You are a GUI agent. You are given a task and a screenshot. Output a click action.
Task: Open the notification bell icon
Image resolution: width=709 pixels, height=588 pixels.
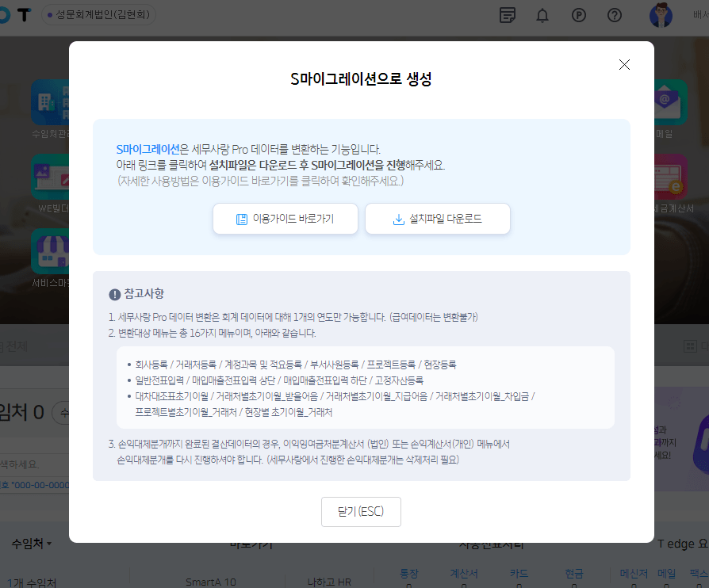click(x=542, y=15)
